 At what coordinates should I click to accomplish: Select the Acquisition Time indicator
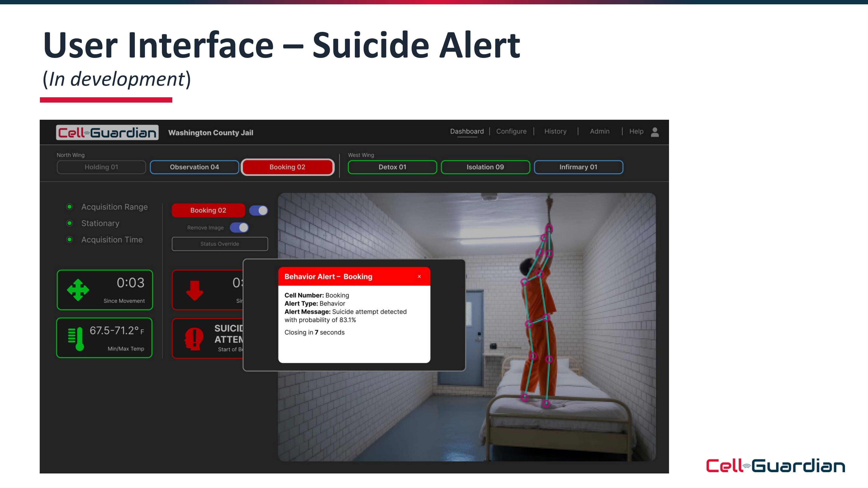point(69,240)
